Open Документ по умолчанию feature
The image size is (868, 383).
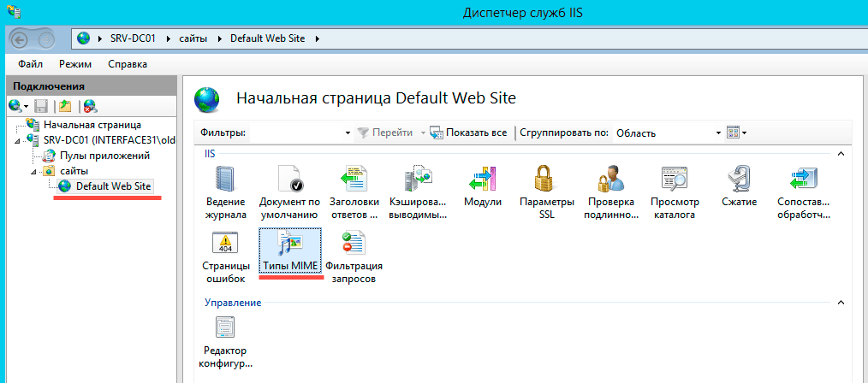tap(288, 193)
